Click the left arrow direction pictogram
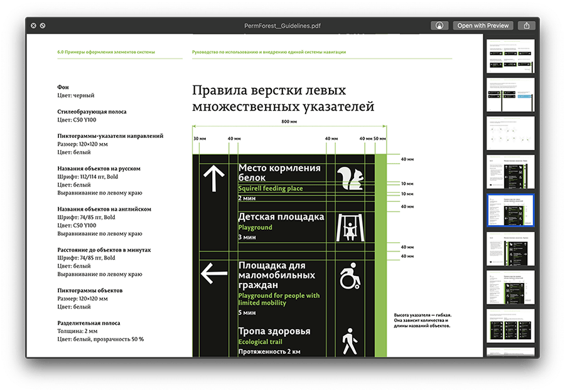This screenshot has height=392, width=565. pyautogui.click(x=213, y=273)
